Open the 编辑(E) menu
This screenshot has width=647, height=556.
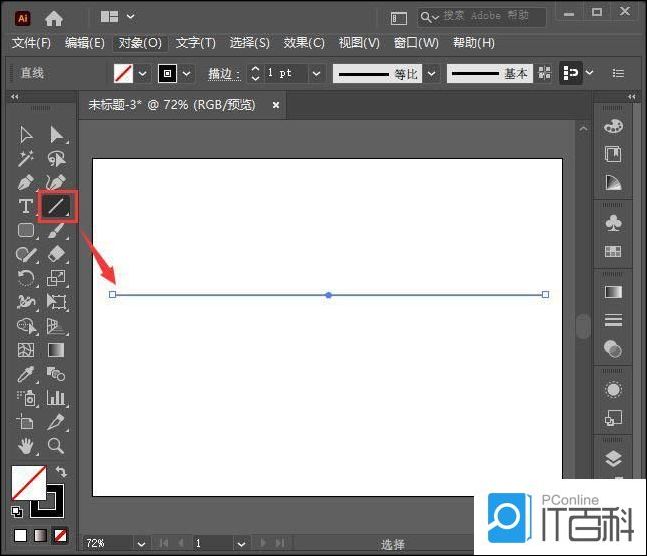pyautogui.click(x=85, y=43)
